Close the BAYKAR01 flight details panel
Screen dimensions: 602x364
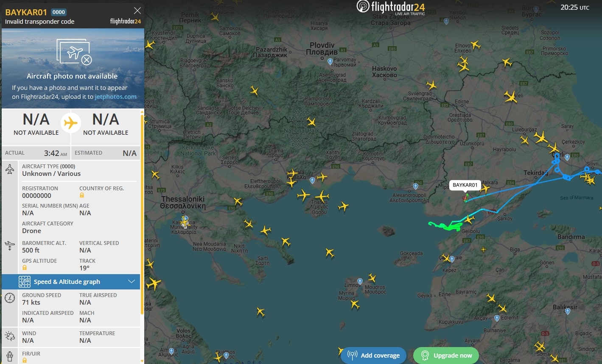click(x=137, y=11)
